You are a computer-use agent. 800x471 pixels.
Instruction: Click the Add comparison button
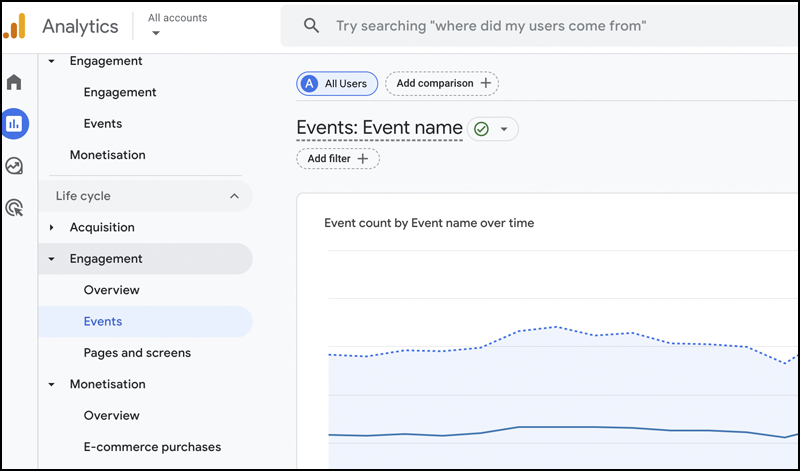(x=442, y=84)
